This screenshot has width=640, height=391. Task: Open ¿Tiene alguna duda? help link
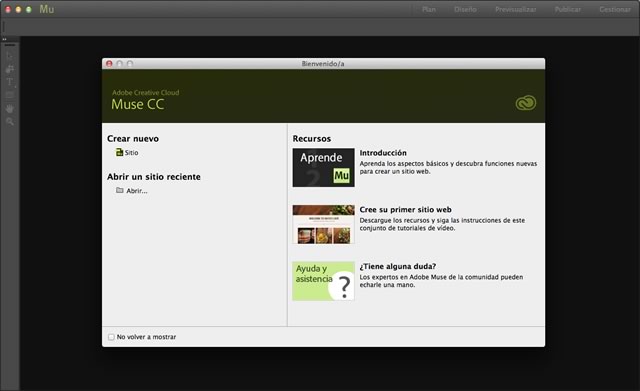(398, 266)
